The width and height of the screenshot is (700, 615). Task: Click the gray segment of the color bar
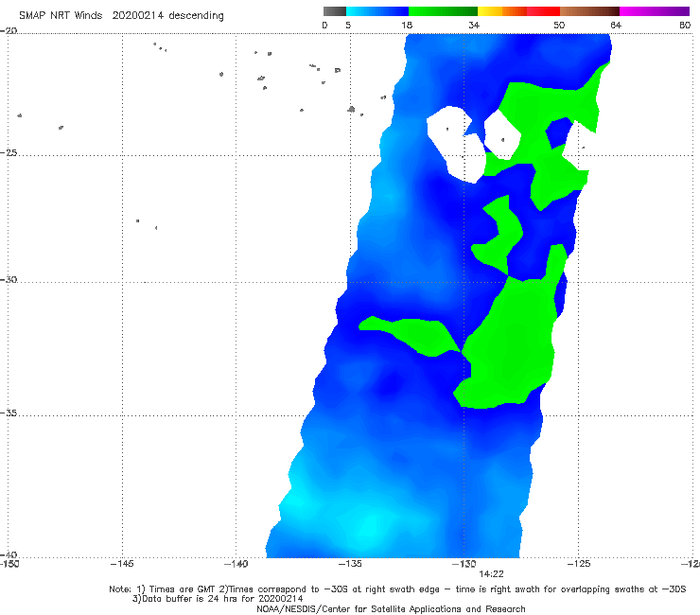coord(335,11)
